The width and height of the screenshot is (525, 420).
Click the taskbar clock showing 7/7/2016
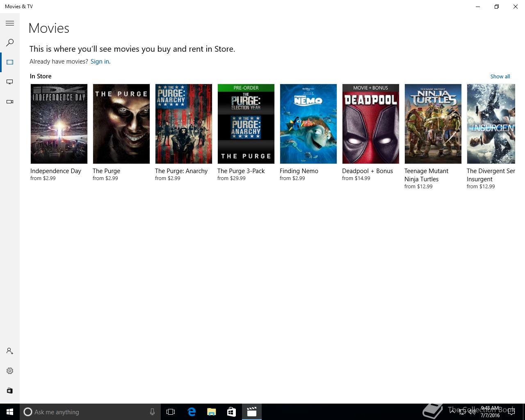point(490,412)
